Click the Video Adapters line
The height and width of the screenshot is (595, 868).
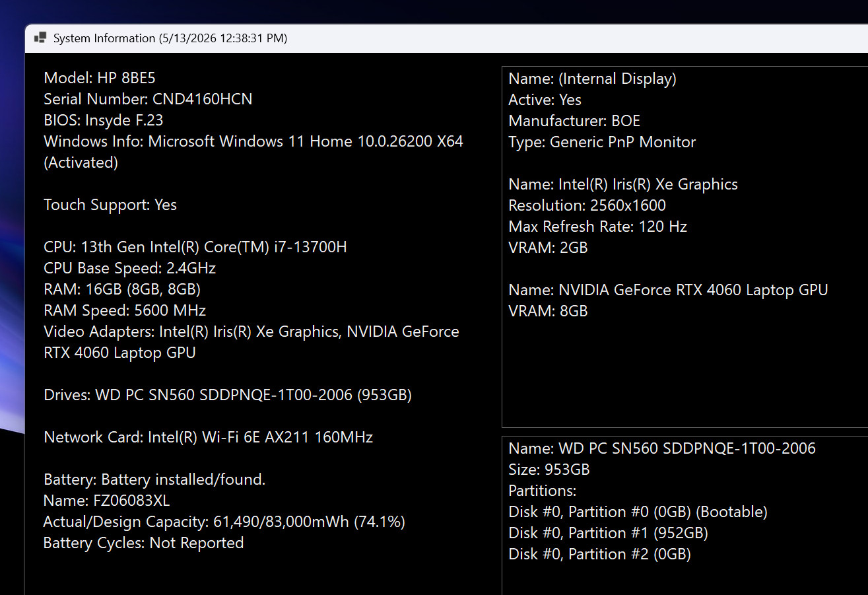point(251,332)
